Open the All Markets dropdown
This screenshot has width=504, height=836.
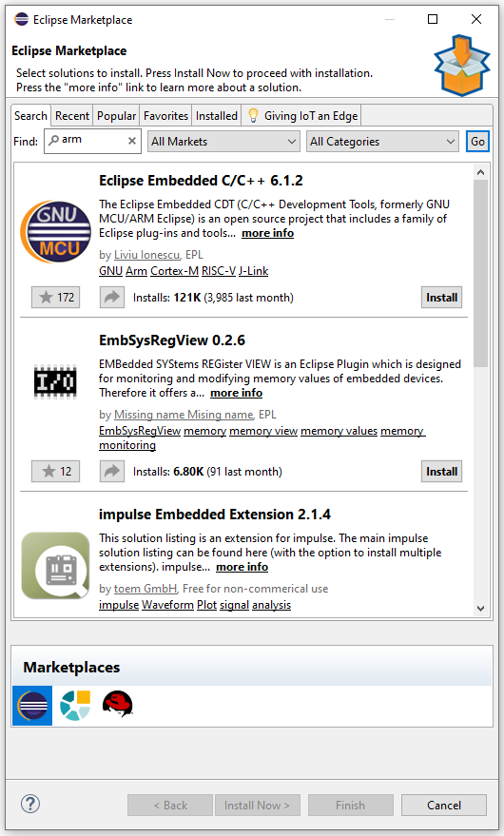click(x=223, y=142)
